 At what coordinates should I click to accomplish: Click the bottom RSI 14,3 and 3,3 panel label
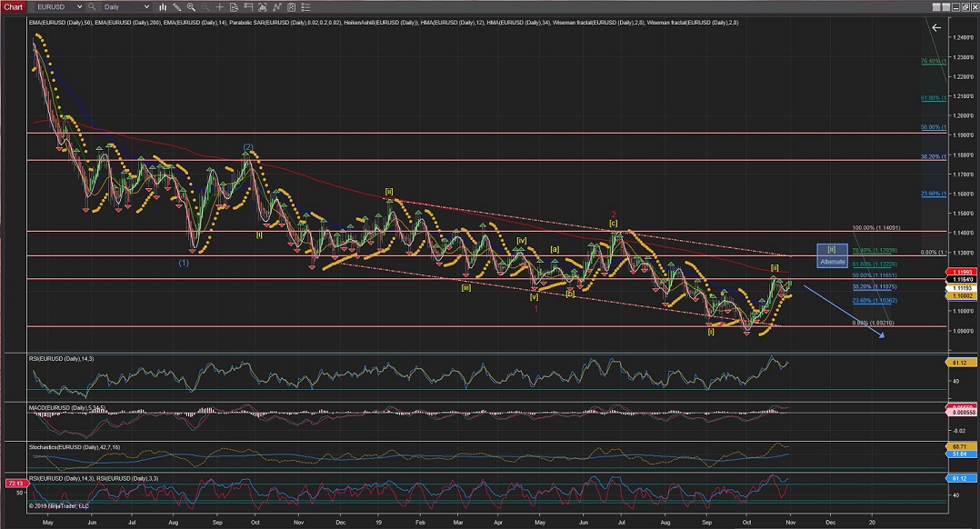[93, 478]
